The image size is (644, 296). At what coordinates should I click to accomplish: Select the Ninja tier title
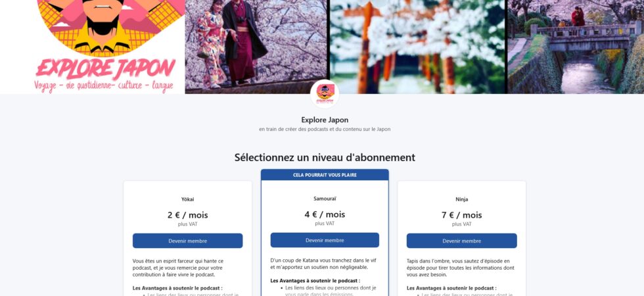pyautogui.click(x=461, y=199)
